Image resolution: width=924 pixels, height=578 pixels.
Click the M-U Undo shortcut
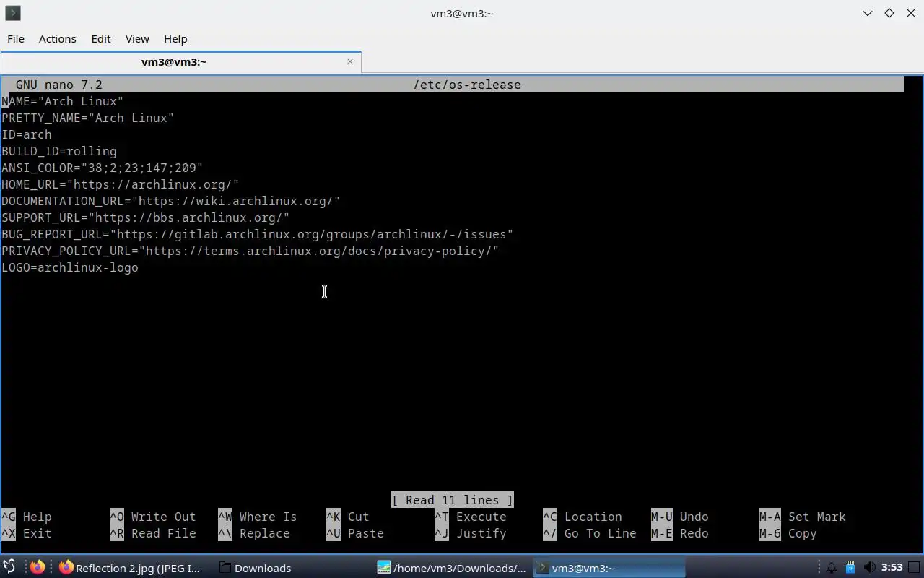tap(680, 517)
